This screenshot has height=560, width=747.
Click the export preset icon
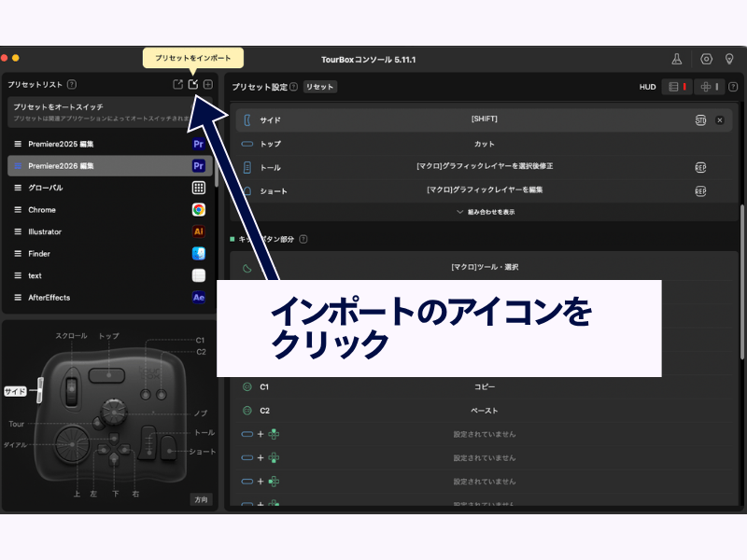point(177,85)
